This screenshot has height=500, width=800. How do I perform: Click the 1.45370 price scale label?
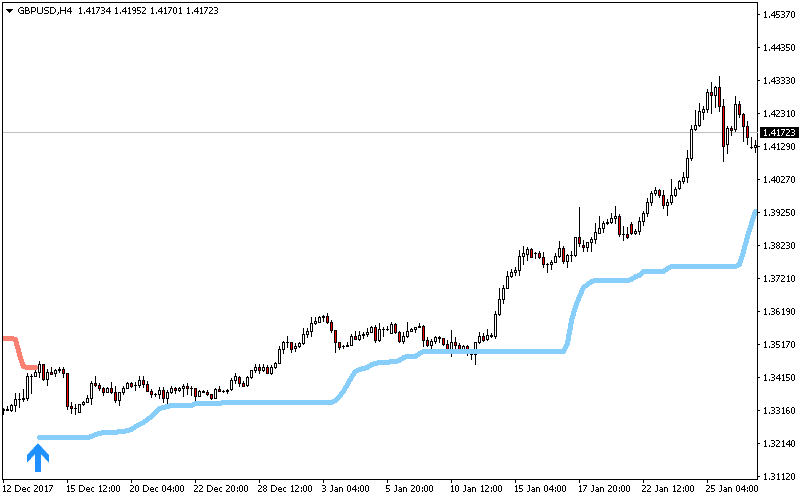tap(778, 15)
